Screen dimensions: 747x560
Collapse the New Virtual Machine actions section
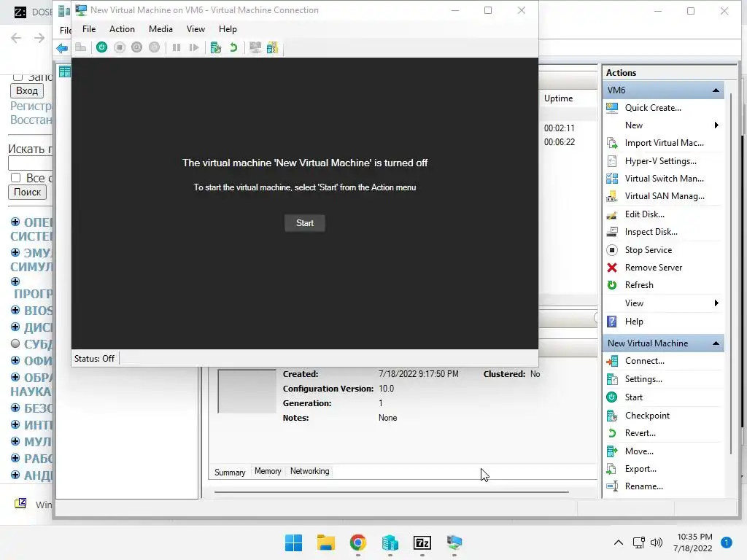[716, 343]
